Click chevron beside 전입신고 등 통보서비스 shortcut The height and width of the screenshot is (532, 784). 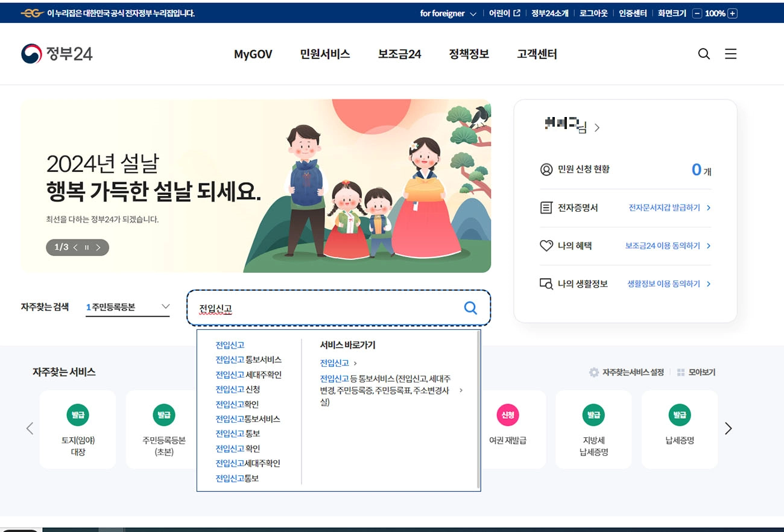(461, 390)
